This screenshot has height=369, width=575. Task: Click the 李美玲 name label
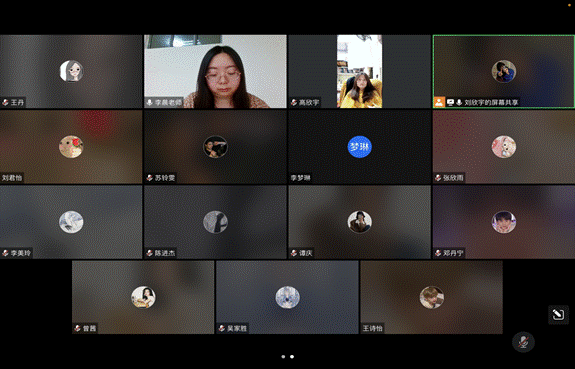[x=21, y=253]
